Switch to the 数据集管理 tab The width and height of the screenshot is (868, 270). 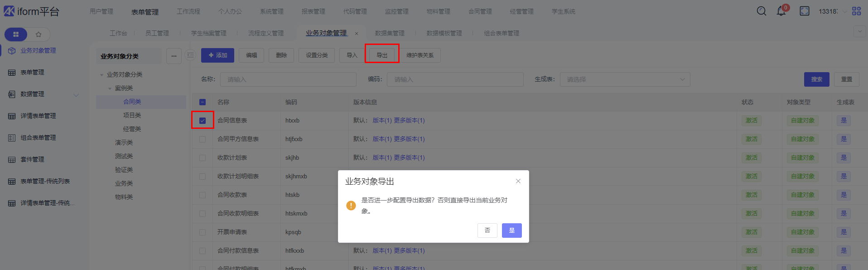390,33
